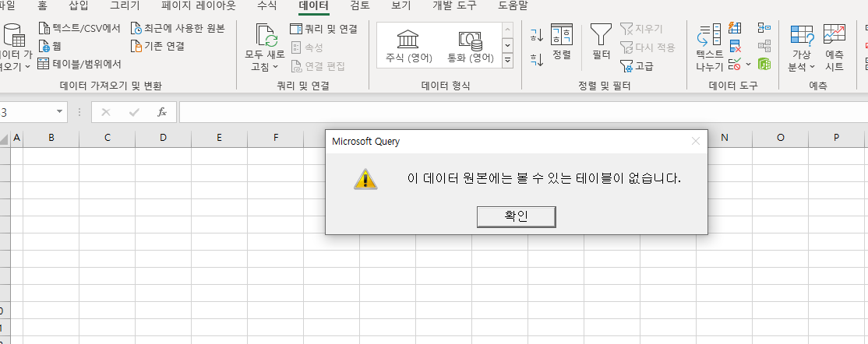Viewport: 868px width, 344px height.
Task: Select the 통화 (영어) data type
Action: [470, 45]
